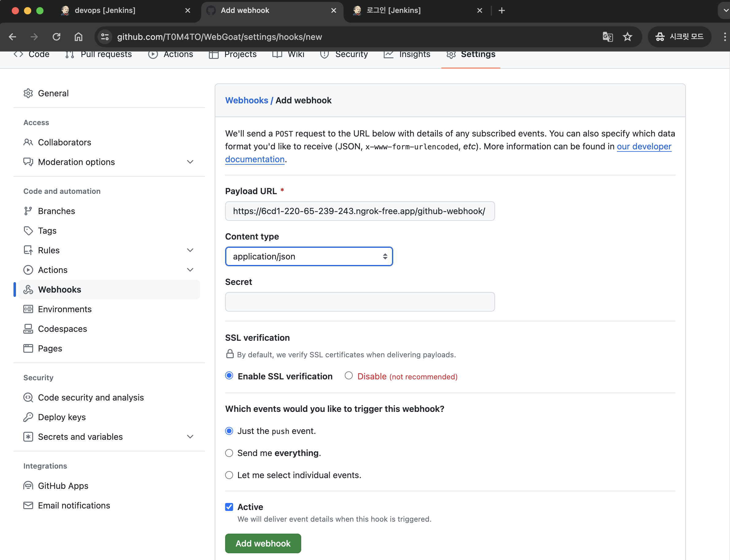The image size is (730, 560).
Task: Select Disable SSL verification radio
Action: [x=349, y=376]
